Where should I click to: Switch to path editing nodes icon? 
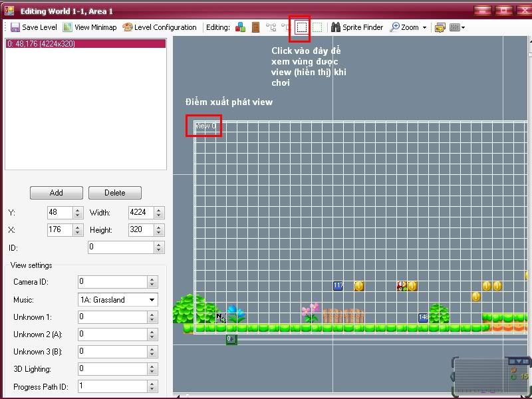[271, 27]
